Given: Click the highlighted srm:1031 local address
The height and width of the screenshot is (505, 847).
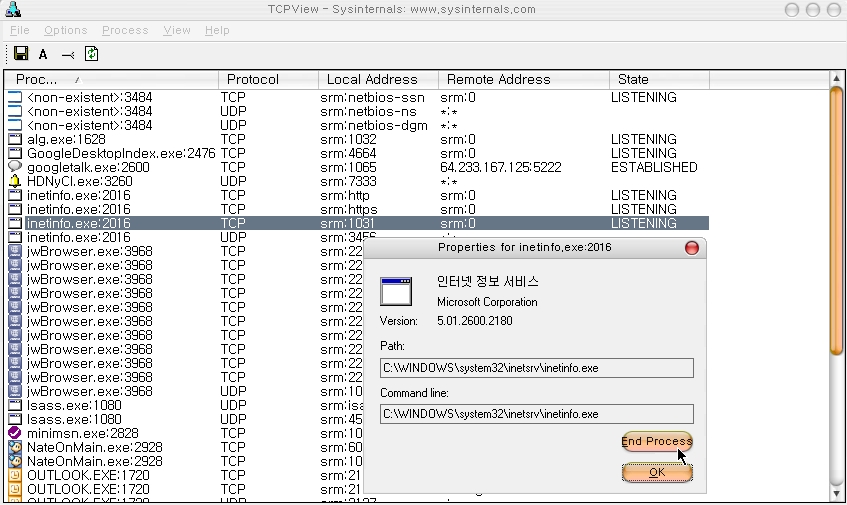Looking at the screenshot, I should 347,223.
